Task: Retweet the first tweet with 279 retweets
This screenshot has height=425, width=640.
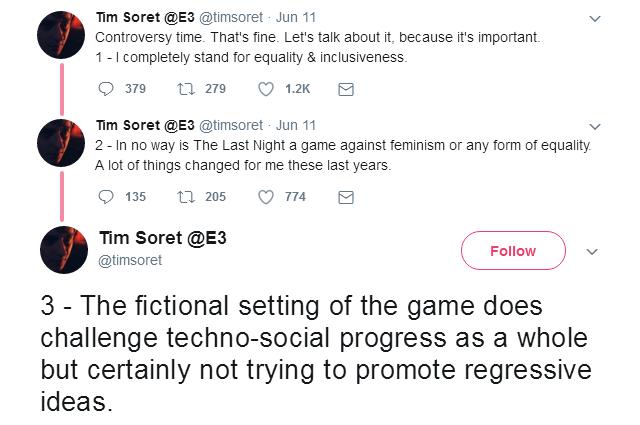Action: [185, 89]
